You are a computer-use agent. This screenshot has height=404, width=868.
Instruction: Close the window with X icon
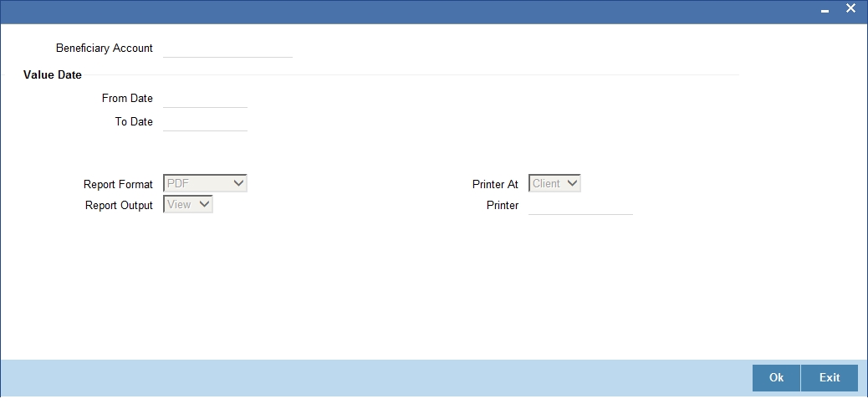tap(850, 8)
